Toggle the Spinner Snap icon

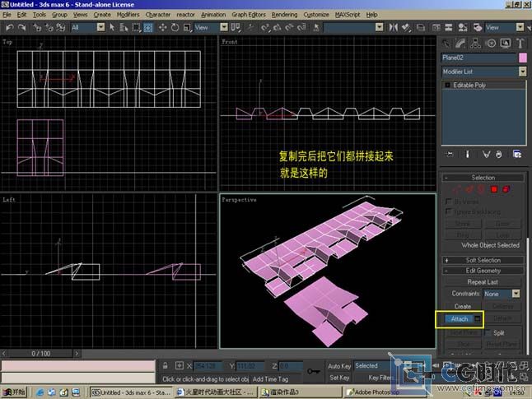[x=302, y=27]
